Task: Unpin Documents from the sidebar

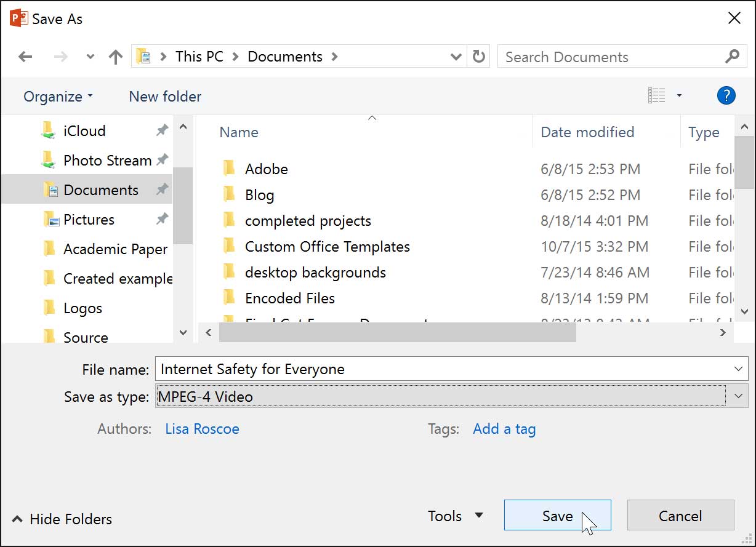Action: point(161,190)
